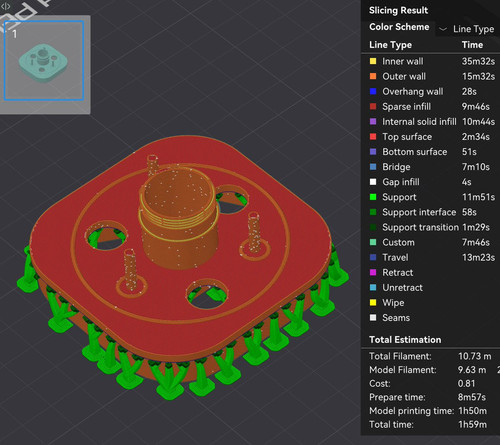Toggle Unretract cyan swatch
Viewport: 500px width, 445px height.
click(373, 287)
